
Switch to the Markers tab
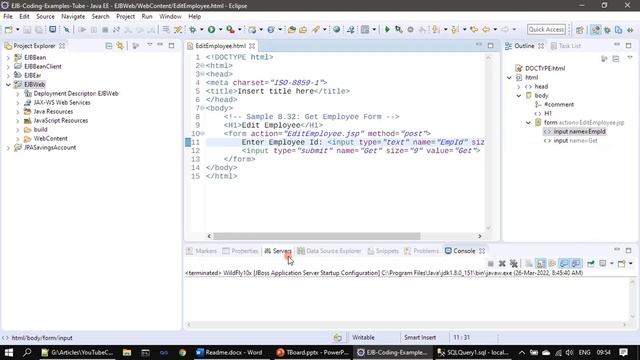[x=201, y=251]
